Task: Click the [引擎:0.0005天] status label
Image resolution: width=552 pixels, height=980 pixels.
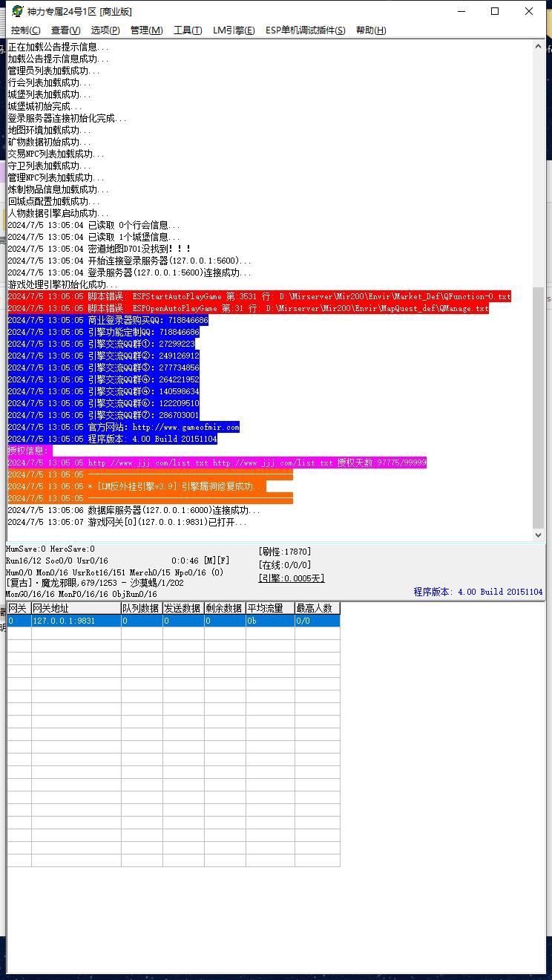Action: [x=291, y=578]
